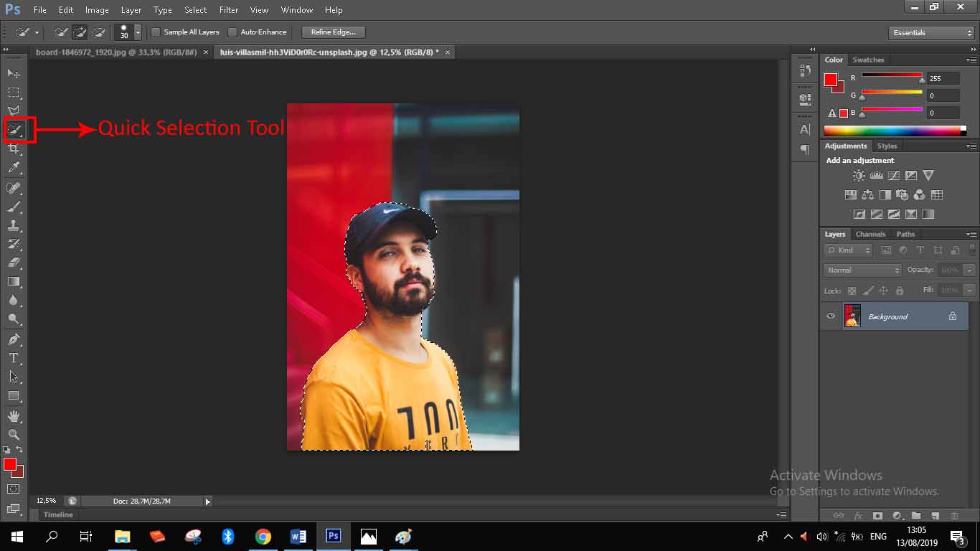
Task: Open the layer blend mode Normal dropdown
Action: coord(863,270)
